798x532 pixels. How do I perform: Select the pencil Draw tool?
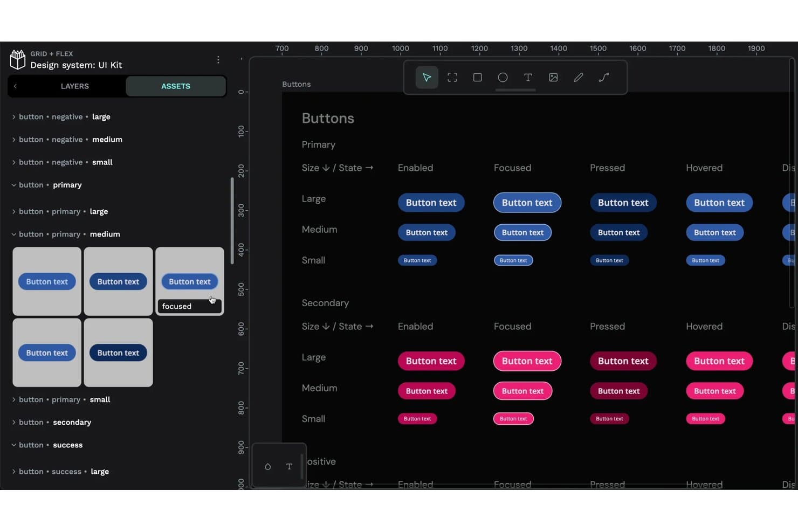pyautogui.click(x=579, y=78)
